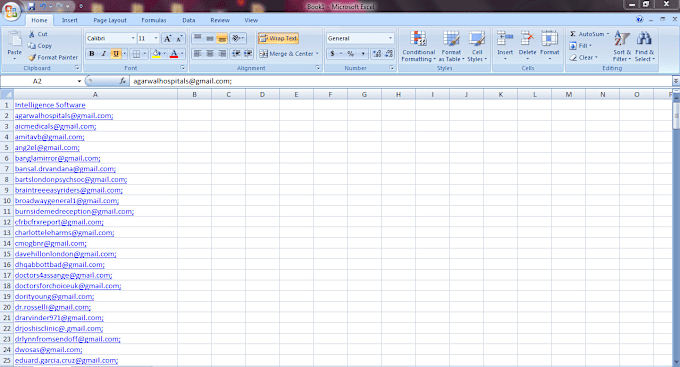Open link aicmedicals@gmail.com in A3
Viewport: 680px width, 367px height.
56,126
